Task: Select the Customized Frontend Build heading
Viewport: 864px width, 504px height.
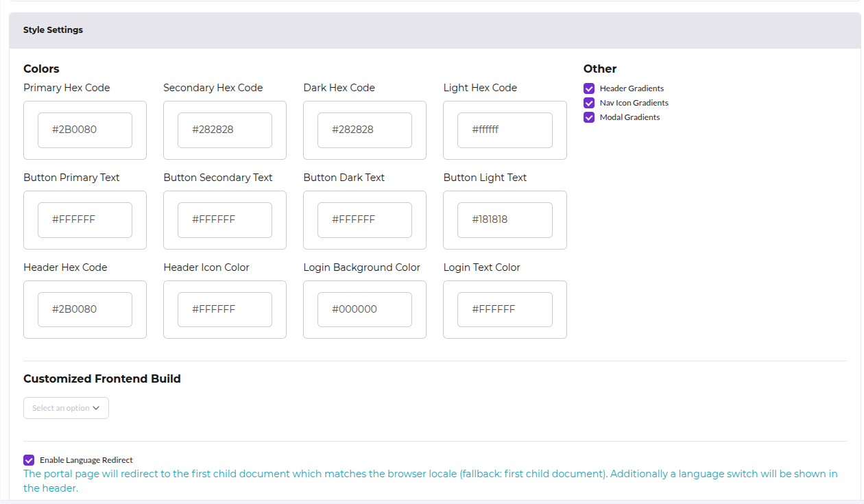Action: [x=102, y=379]
